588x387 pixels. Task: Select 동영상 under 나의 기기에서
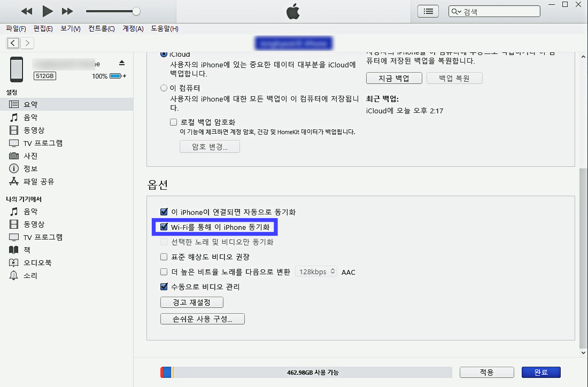tap(66, 225)
